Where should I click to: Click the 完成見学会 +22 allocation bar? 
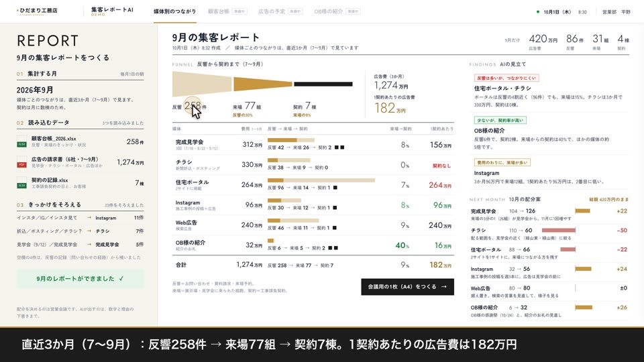[582, 211]
